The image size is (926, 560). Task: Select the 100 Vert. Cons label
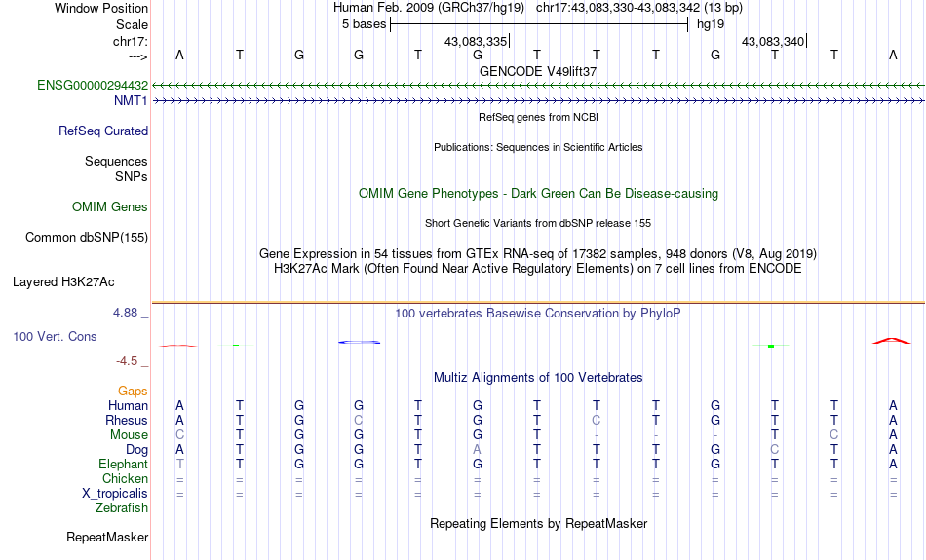click(x=55, y=336)
